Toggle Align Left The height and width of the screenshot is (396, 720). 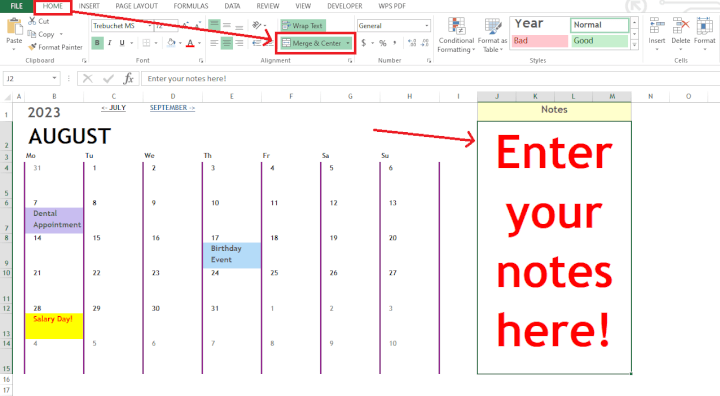pyautogui.click(x=214, y=43)
